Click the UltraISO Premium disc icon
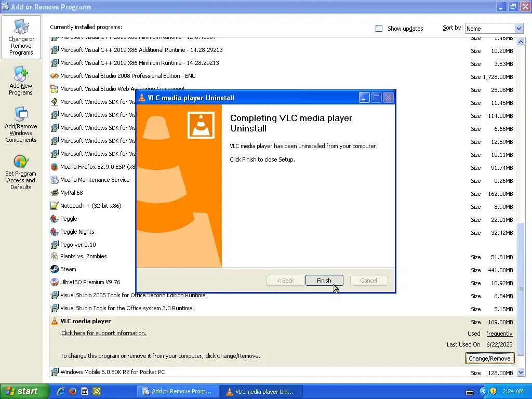The width and height of the screenshot is (532, 399). point(54,282)
